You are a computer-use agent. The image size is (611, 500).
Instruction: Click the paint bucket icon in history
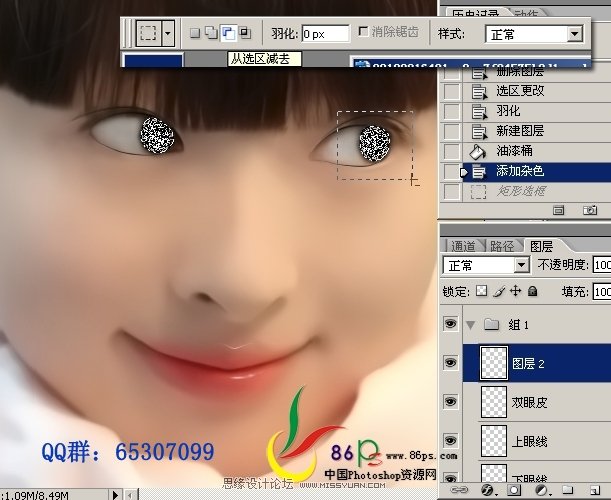pos(478,151)
